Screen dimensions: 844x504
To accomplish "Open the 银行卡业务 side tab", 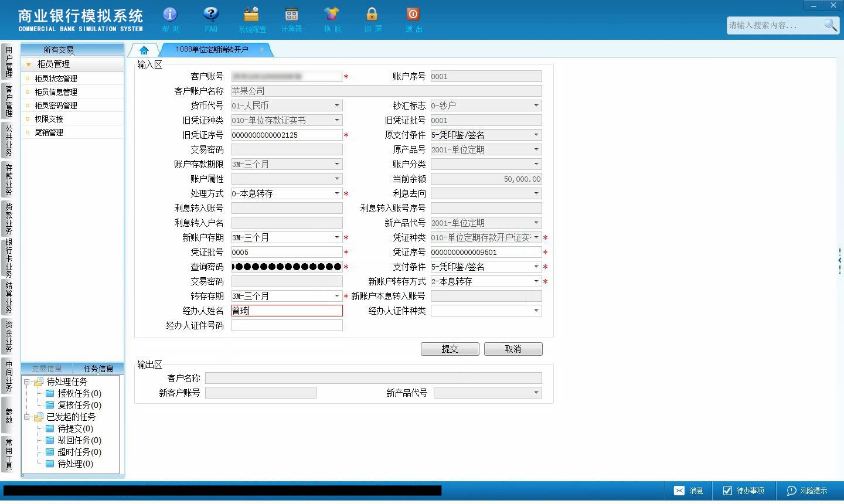I will pos(8,258).
